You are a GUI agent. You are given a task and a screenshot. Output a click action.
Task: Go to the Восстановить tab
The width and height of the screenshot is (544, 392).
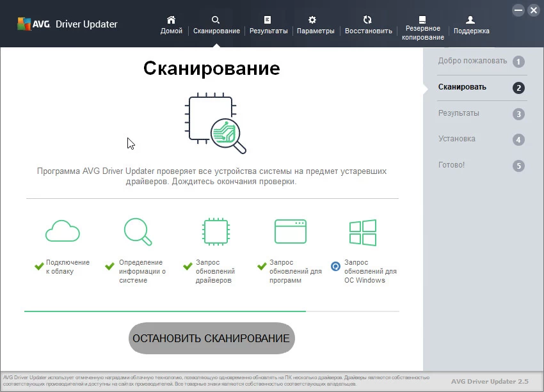coord(368,25)
